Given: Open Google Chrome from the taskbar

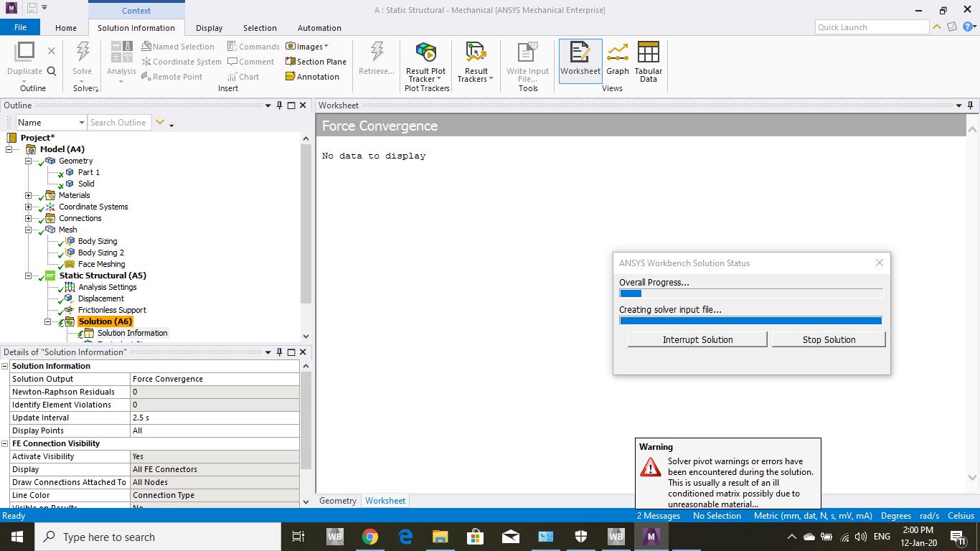Looking at the screenshot, I should click(369, 537).
